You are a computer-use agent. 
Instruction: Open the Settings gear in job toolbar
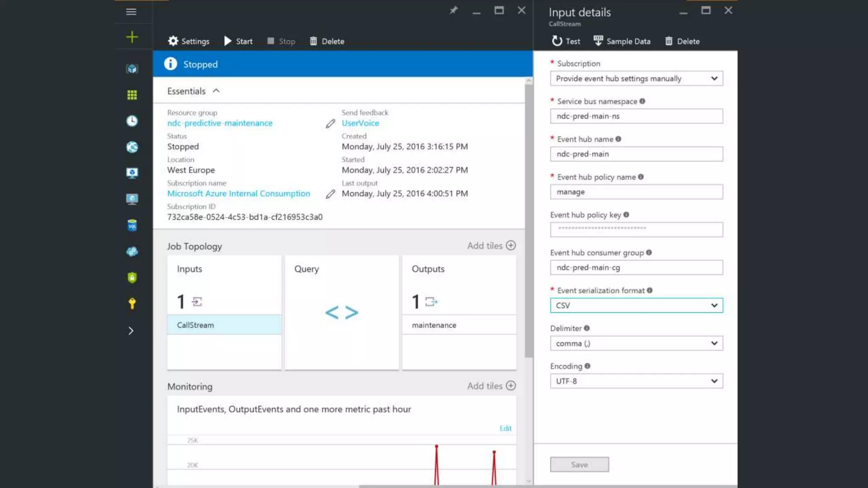click(x=189, y=41)
